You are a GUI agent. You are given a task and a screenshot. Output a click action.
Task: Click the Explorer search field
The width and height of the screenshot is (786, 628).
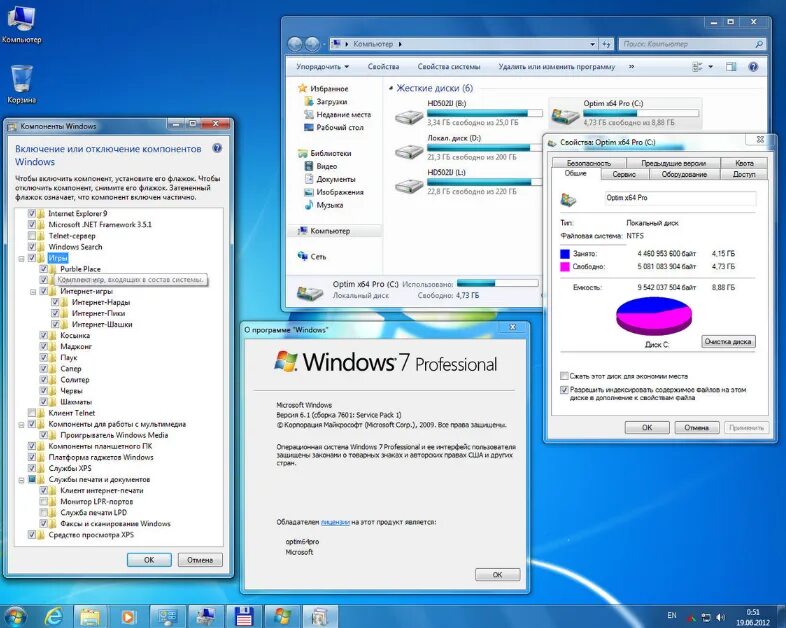pos(692,44)
